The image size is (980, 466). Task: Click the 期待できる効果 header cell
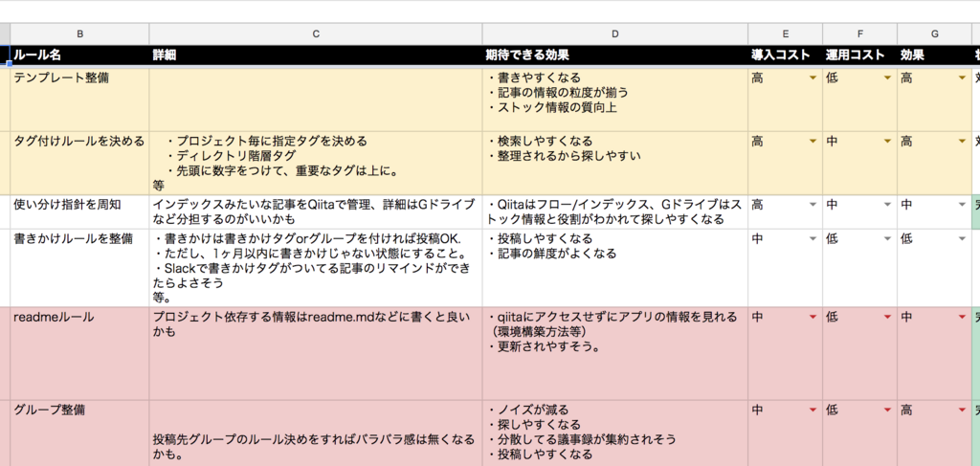tap(615, 55)
